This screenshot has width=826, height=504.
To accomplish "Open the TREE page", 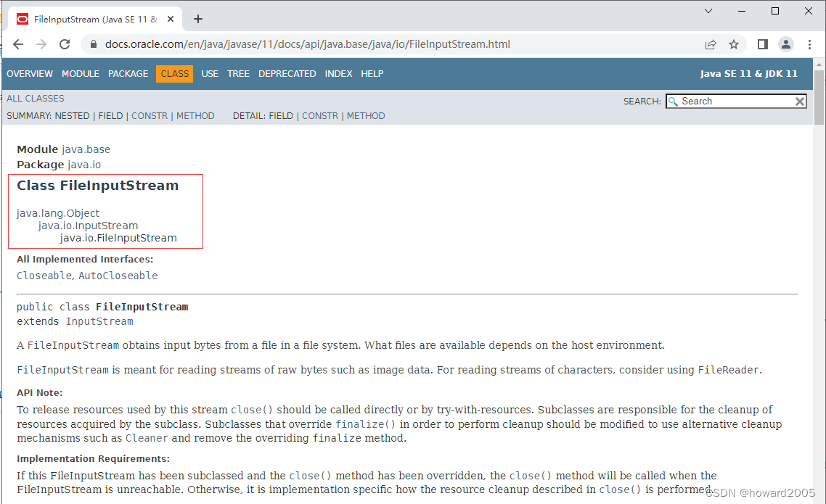I will click(238, 74).
